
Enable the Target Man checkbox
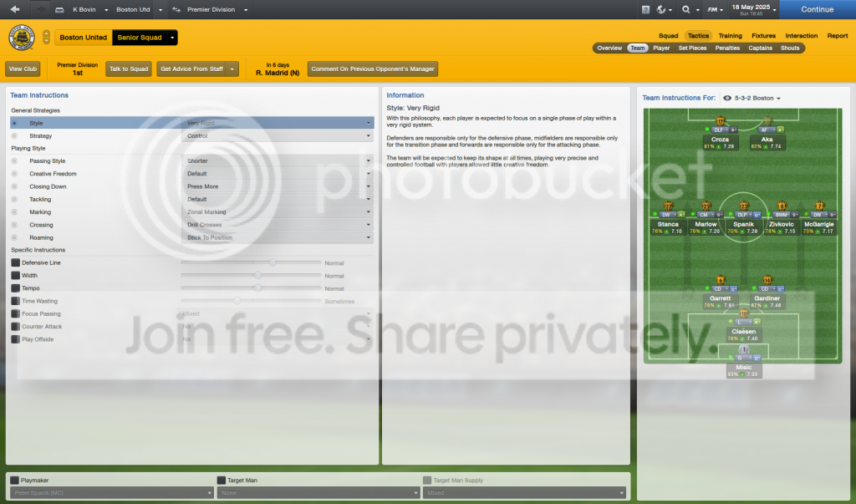coord(221,481)
